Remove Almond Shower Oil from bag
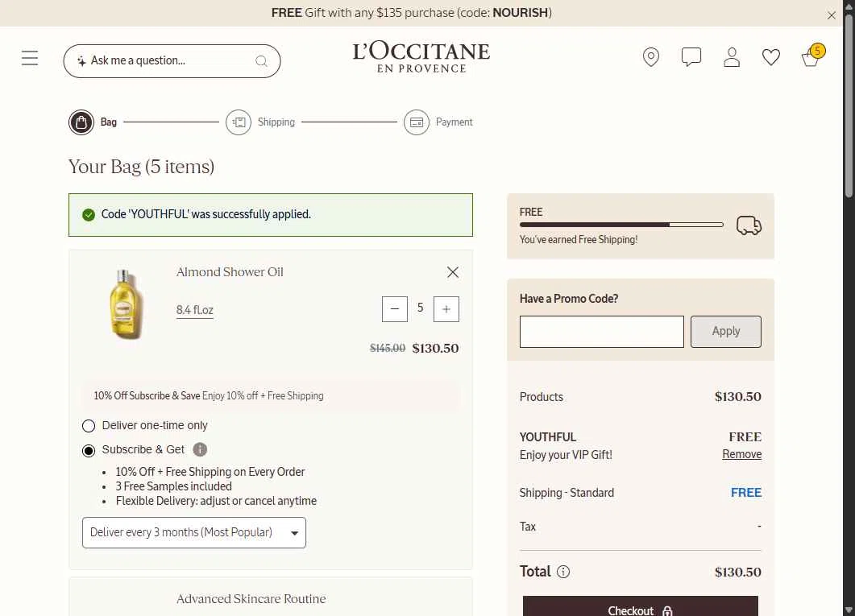This screenshot has width=855, height=616. (x=453, y=272)
